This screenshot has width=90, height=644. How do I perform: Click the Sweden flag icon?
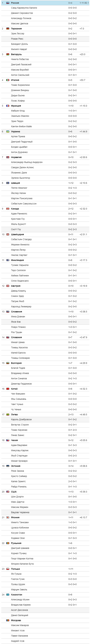(x=8, y=183)
